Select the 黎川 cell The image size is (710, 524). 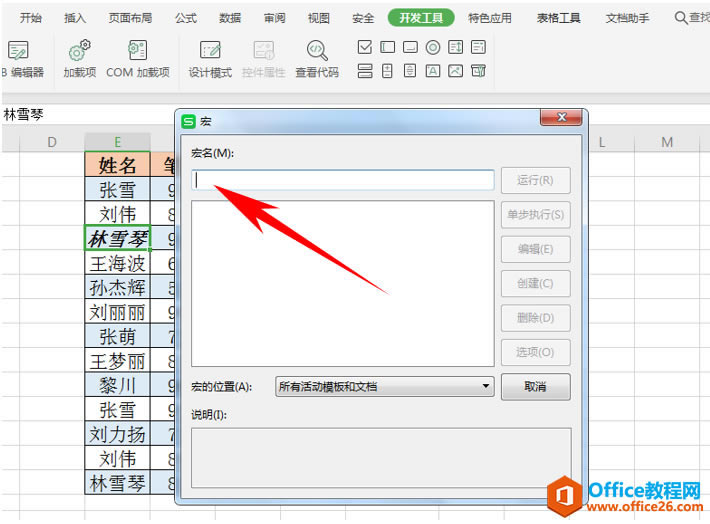(117, 385)
